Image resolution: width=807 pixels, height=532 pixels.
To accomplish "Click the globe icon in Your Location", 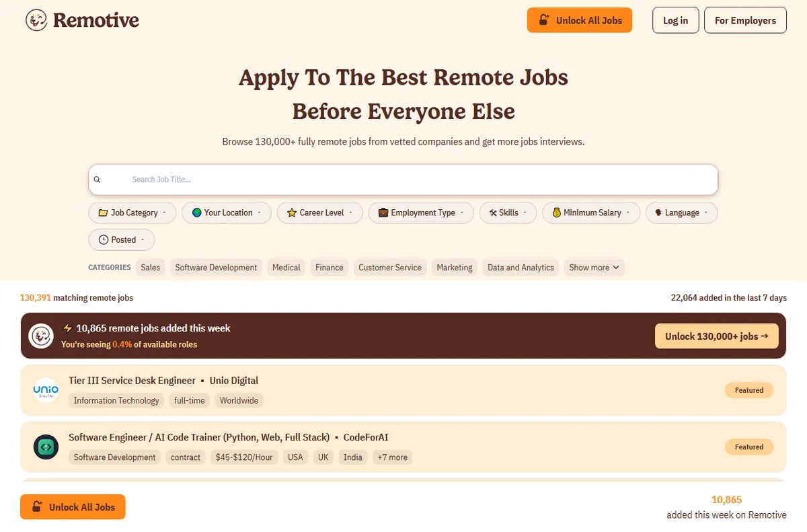I will coord(196,213).
